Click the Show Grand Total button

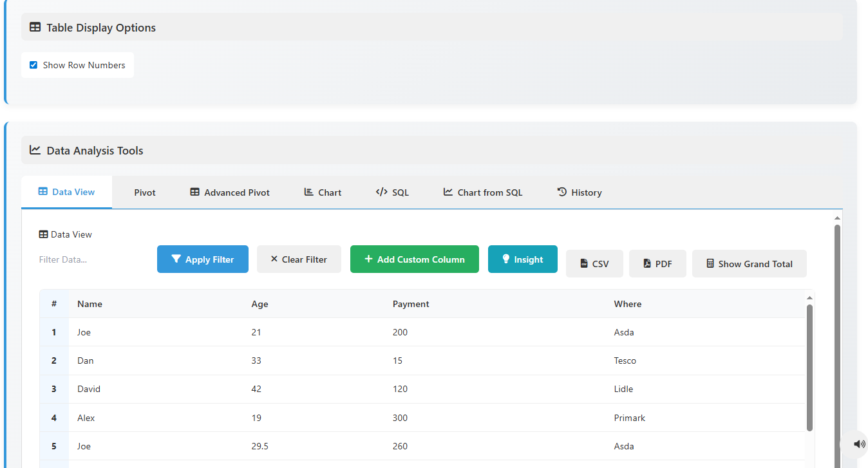point(749,263)
